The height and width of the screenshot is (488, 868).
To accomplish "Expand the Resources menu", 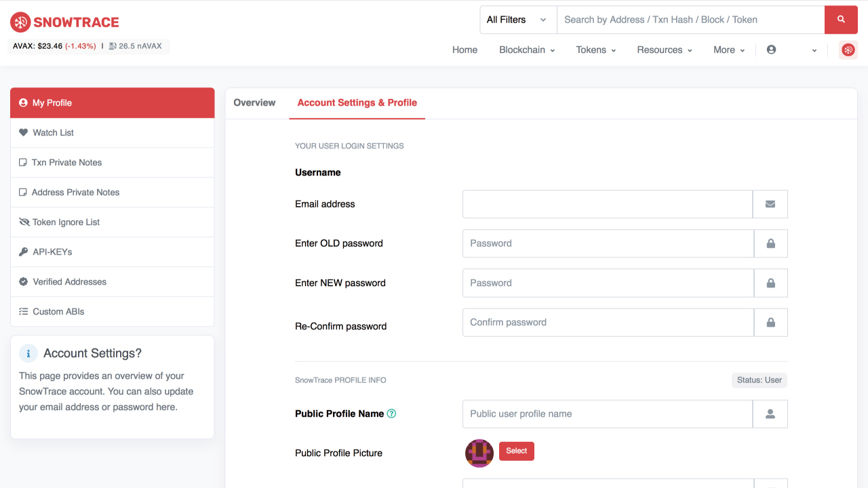I will 665,50.
